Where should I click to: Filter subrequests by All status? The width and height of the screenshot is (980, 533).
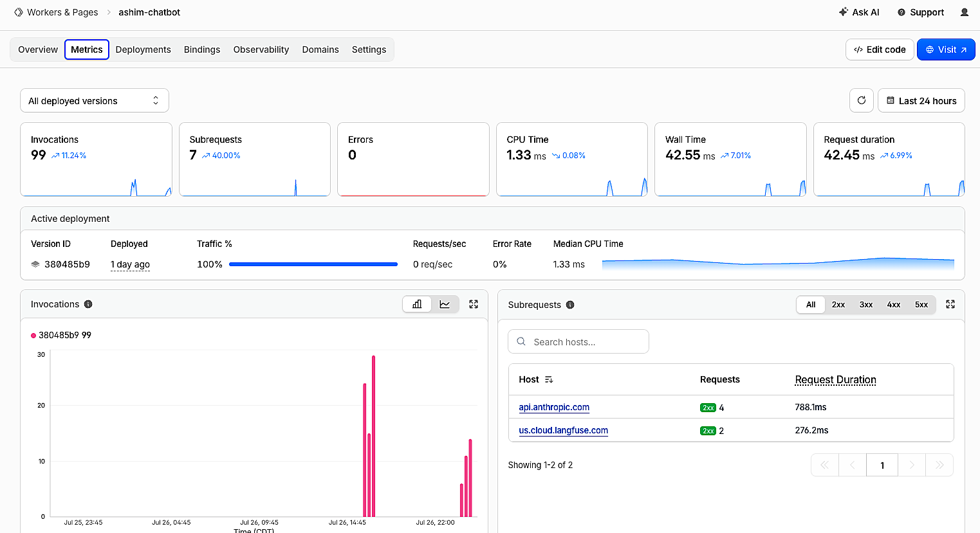coord(811,305)
